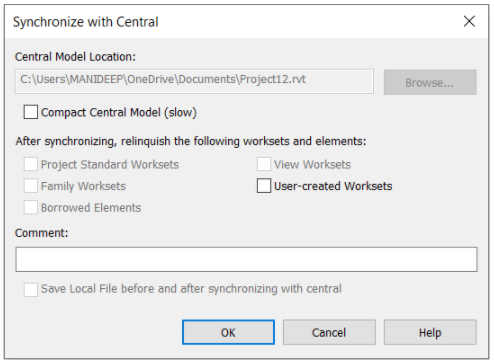
Task: Toggle Save Local File before and after synchronizing
Action: tap(31, 289)
